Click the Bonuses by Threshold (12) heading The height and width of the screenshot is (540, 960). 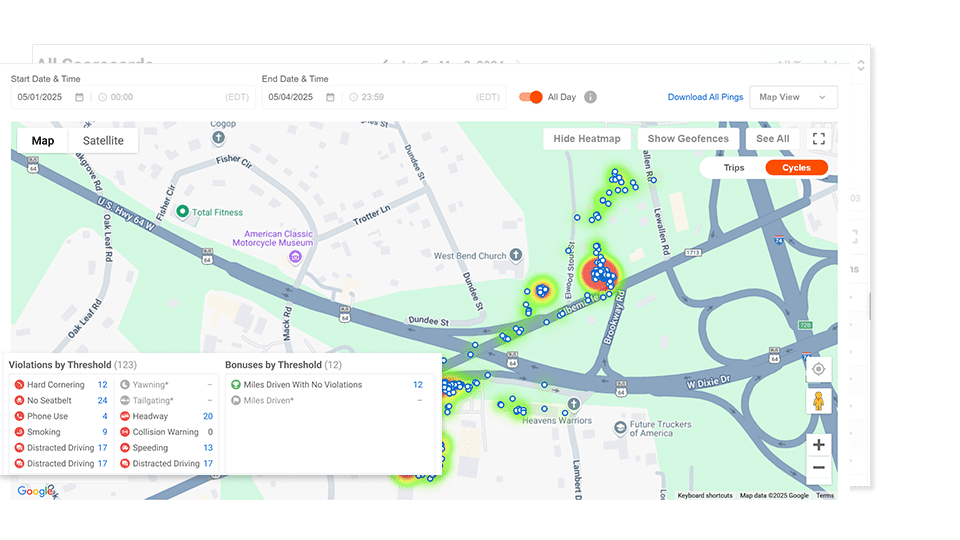(x=283, y=365)
